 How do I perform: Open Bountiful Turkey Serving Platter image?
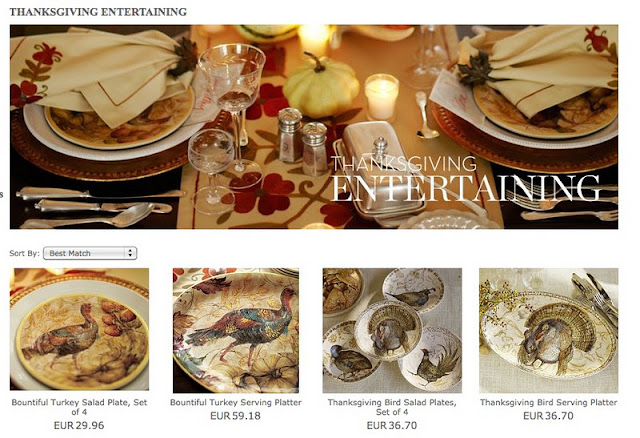236,330
